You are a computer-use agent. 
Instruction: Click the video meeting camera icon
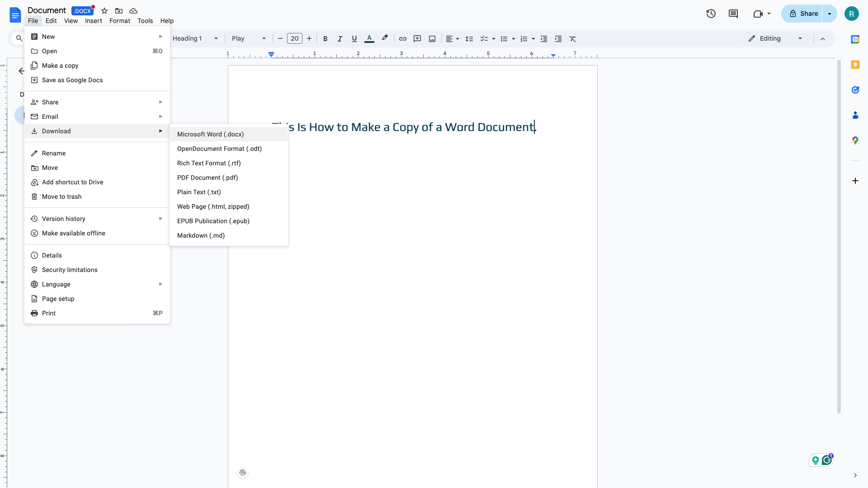[x=758, y=14]
